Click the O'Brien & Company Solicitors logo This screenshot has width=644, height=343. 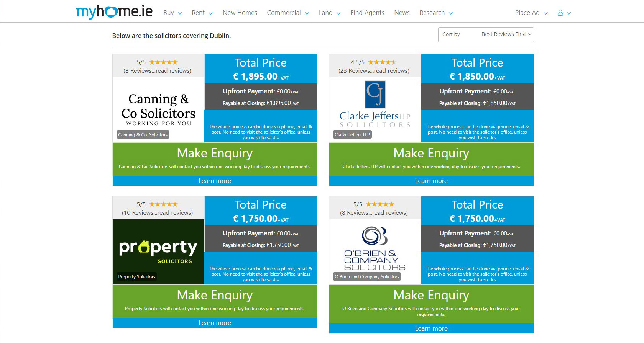click(x=375, y=248)
